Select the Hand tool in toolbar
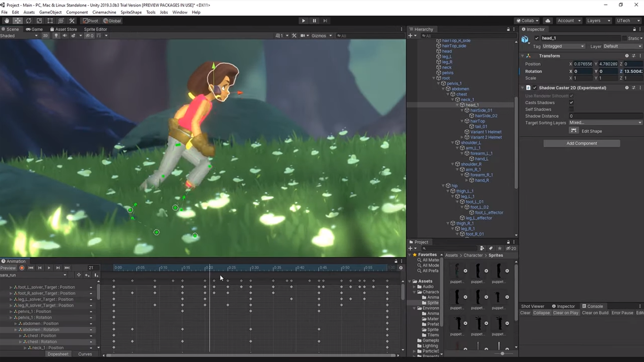Screen dimensions: 644x362 pos(7,21)
